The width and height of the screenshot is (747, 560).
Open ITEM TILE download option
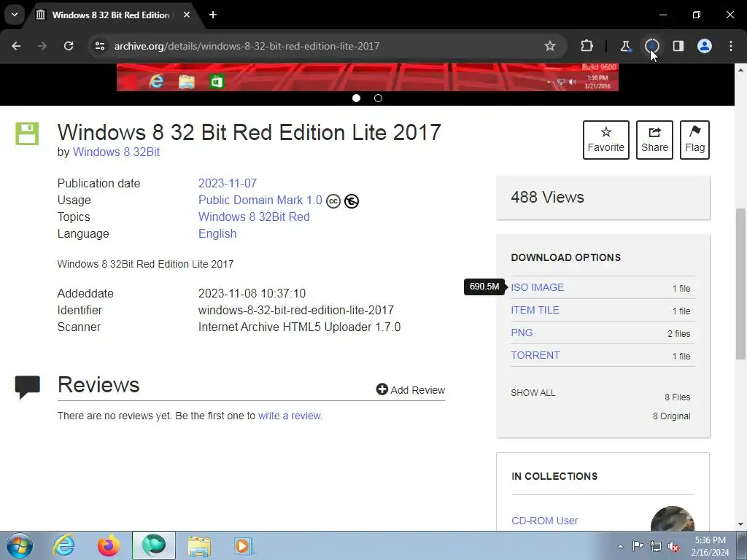535,310
